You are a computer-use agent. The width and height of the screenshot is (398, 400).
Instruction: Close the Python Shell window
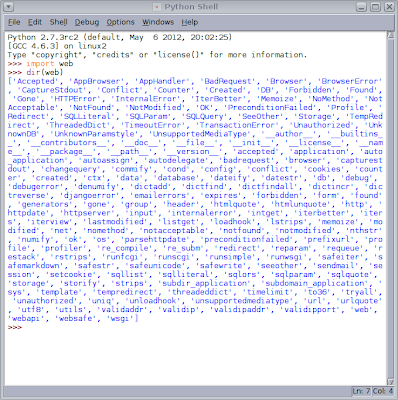(x=389, y=7)
